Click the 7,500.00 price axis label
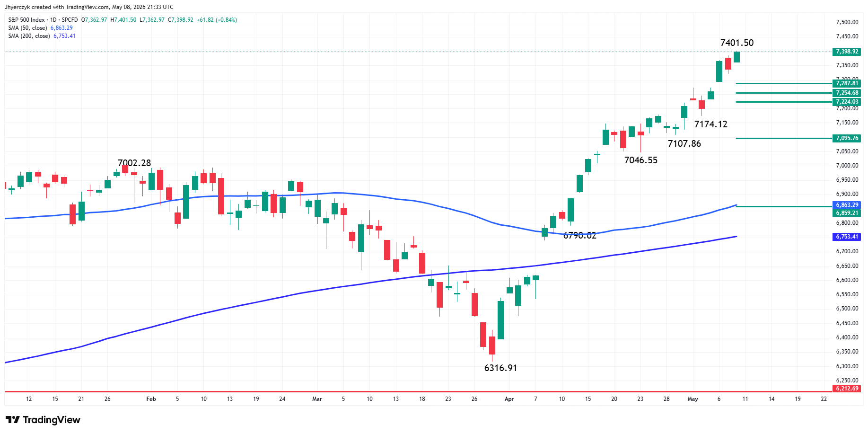Image resolution: width=868 pixels, height=434 pixels. click(x=847, y=22)
